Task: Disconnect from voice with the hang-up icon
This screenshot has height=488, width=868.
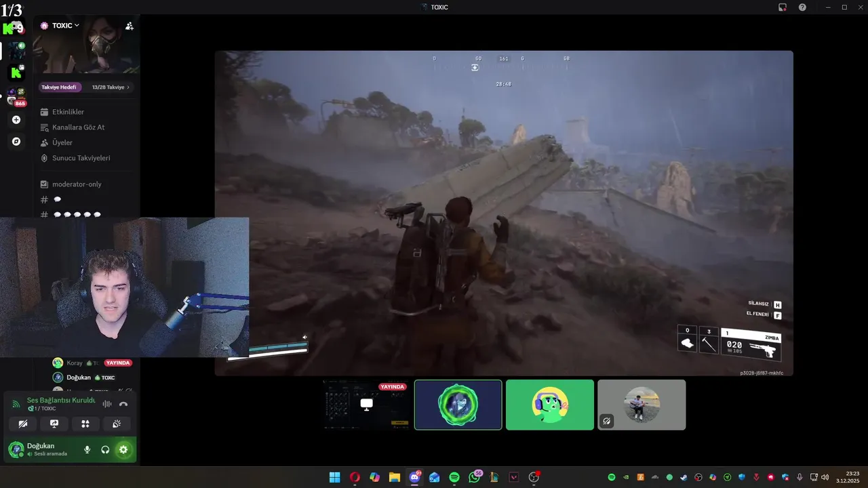Action: click(x=123, y=404)
